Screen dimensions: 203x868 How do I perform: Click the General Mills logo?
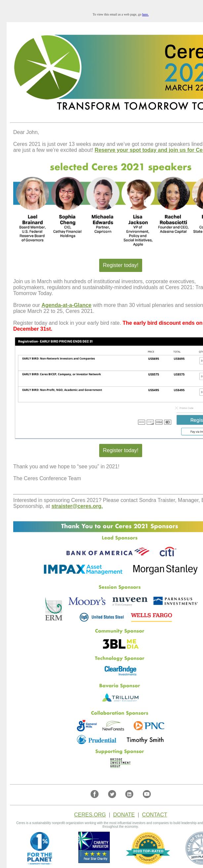[87, 725]
